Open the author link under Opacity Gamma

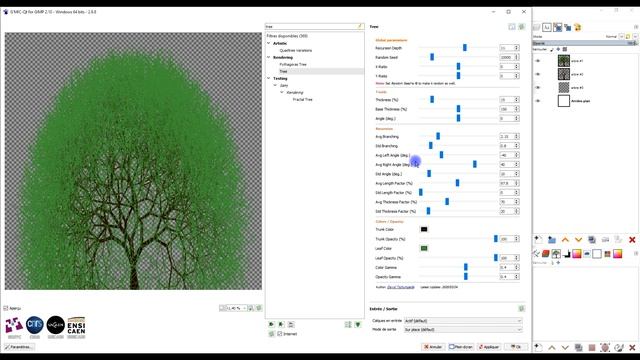(401, 287)
